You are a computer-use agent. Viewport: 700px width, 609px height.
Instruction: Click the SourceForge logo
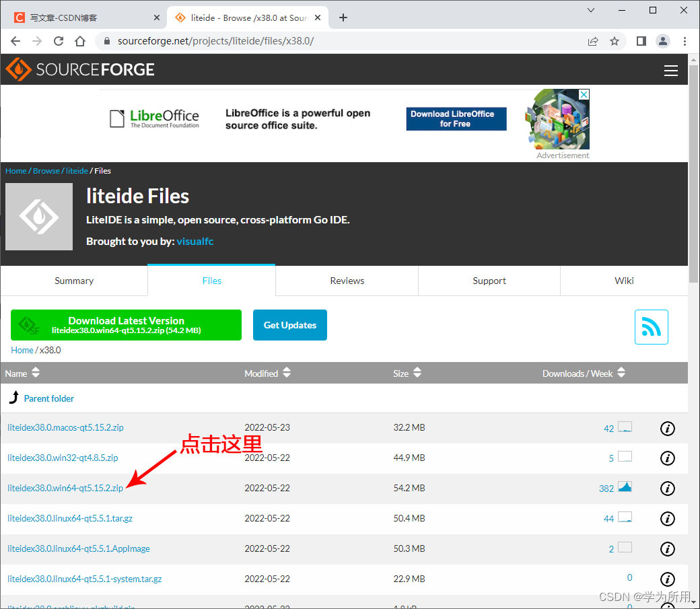click(80, 70)
